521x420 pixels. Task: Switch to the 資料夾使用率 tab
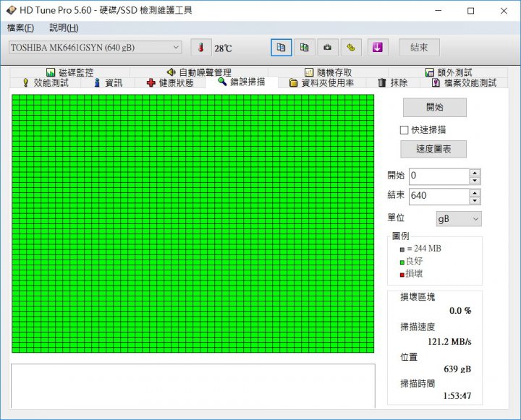coord(321,82)
